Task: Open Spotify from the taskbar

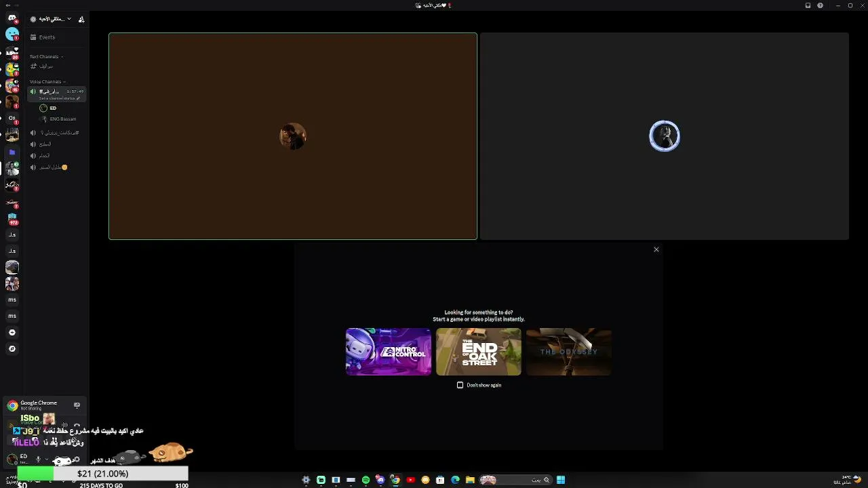Action: point(366,480)
